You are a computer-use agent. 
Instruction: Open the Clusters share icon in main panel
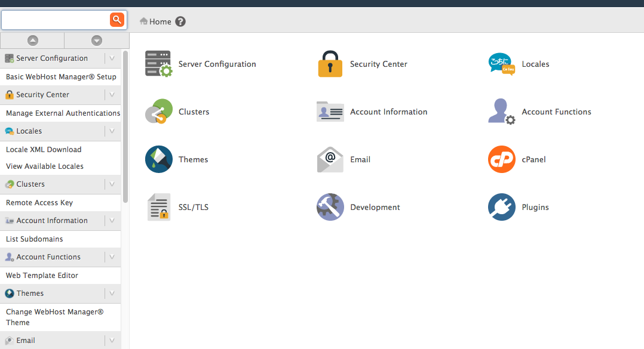pyautogui.click(x=158, y=112)
